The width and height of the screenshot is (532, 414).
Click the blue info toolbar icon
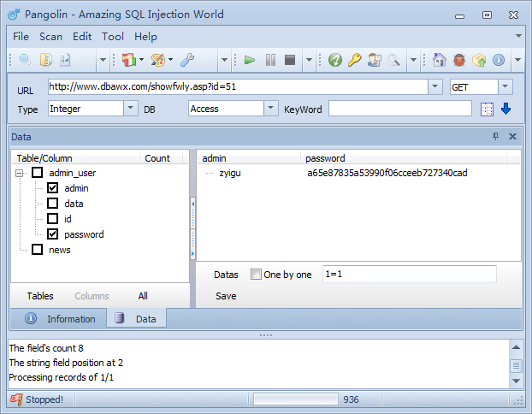(x=499, y=60)
